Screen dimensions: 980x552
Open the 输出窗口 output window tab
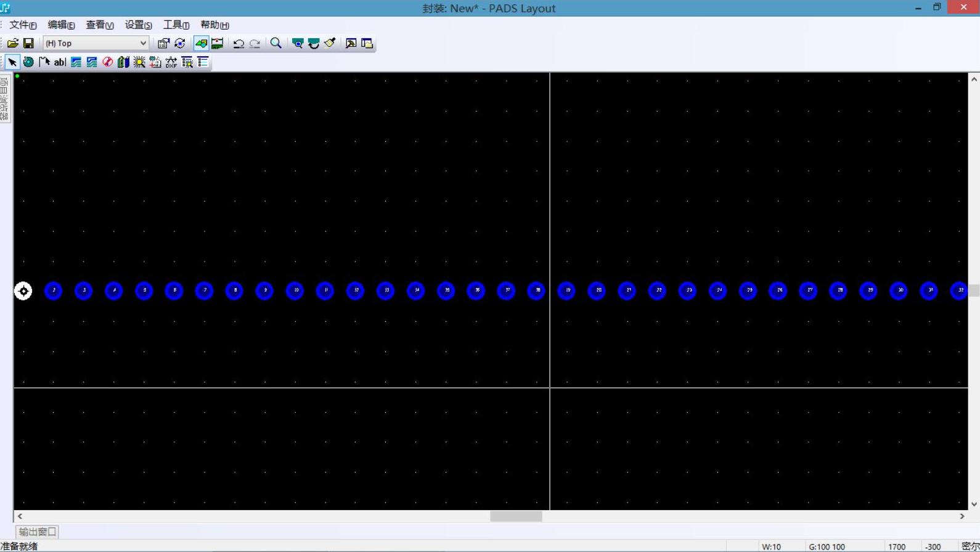click(37, 531)
